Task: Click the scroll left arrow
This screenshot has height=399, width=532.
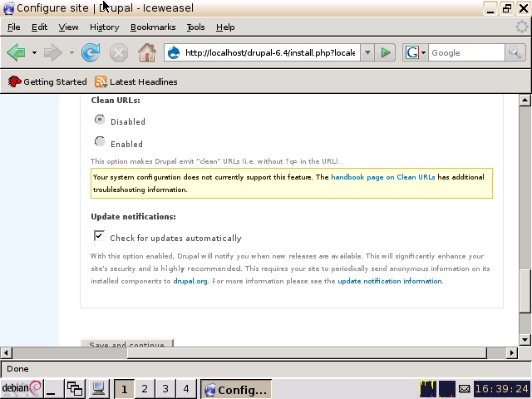Action: [x=6, y=352]
